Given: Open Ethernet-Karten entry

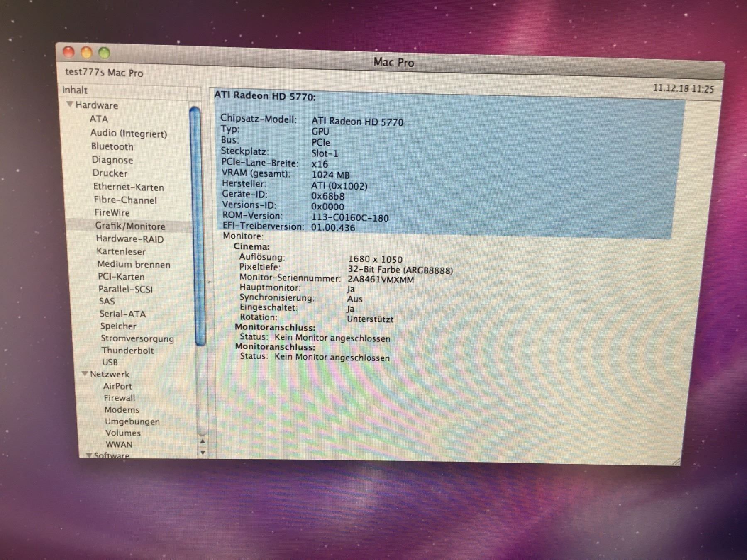Looking at the screenshot, I should [x=129, y=187].
